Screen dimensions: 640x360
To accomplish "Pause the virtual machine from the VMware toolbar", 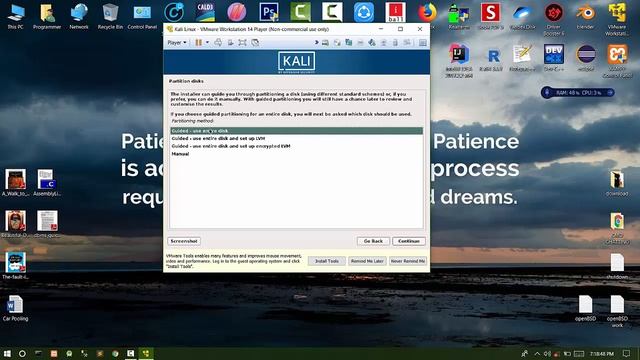I will 198,42.
